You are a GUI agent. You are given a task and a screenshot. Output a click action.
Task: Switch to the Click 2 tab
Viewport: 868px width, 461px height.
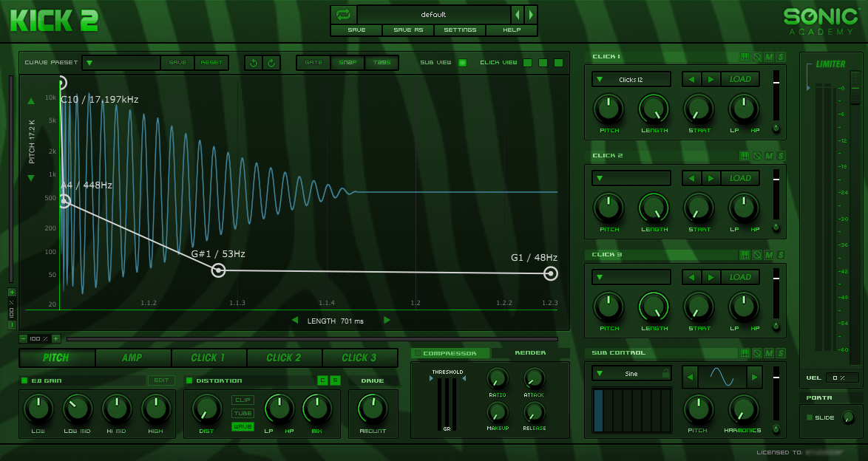pyautogui.click(x=283, y=358)
